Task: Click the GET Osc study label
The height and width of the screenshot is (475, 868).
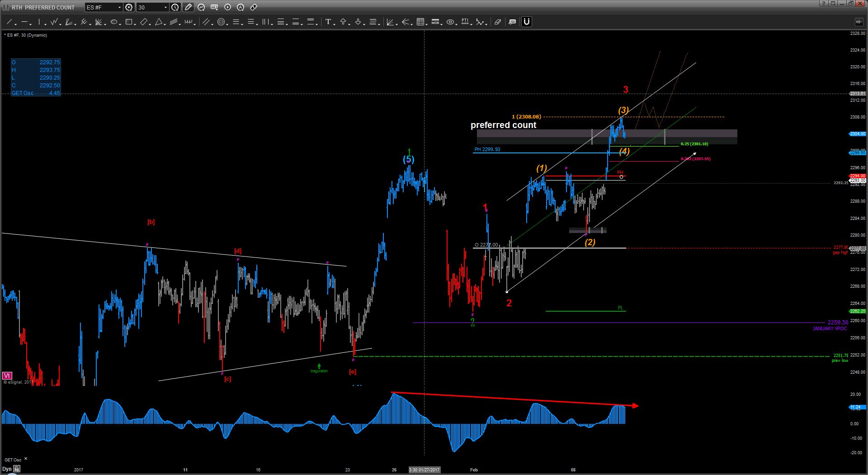Action: 13,460
